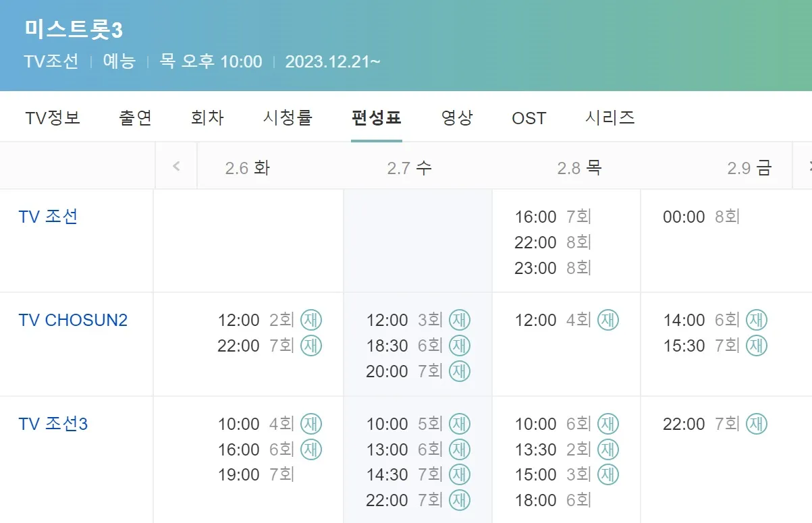
Task: Click rerun badge beside TV CHOSUN2 22:00 7회
Action: 311,346
